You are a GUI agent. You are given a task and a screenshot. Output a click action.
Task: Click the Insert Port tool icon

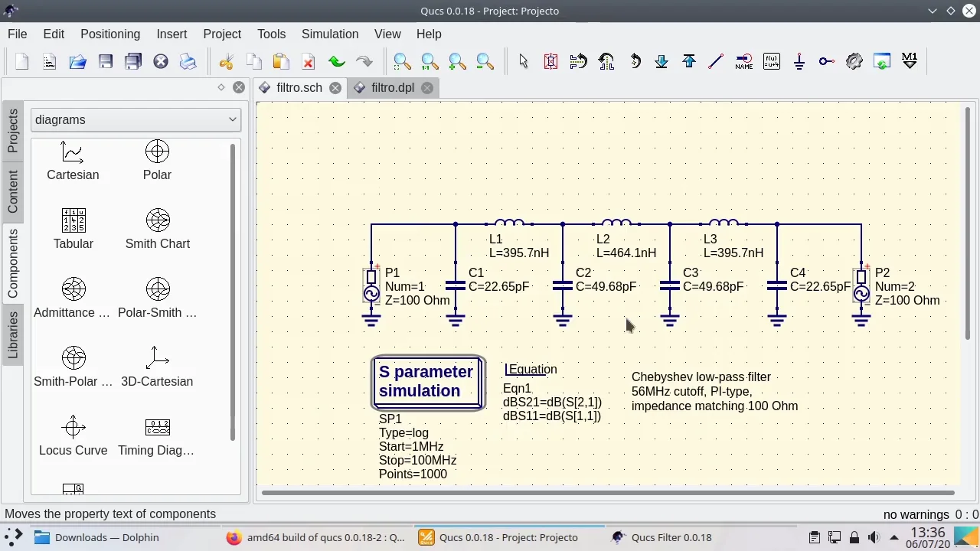[826, 61]
